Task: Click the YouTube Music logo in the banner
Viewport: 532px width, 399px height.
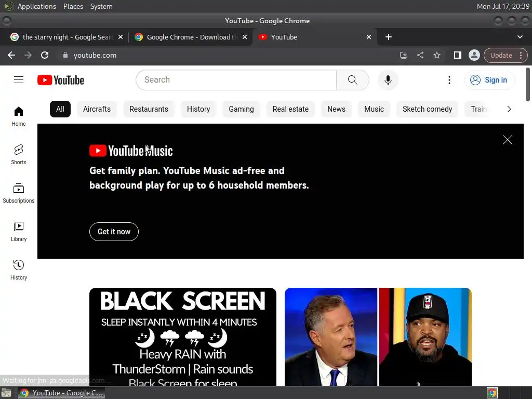Action: point(131,151)
